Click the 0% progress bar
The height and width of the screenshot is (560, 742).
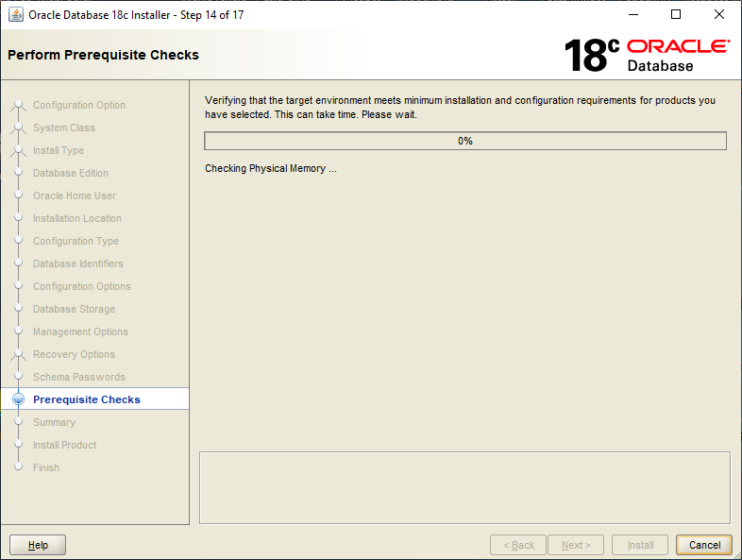click(x=465, y=141)
